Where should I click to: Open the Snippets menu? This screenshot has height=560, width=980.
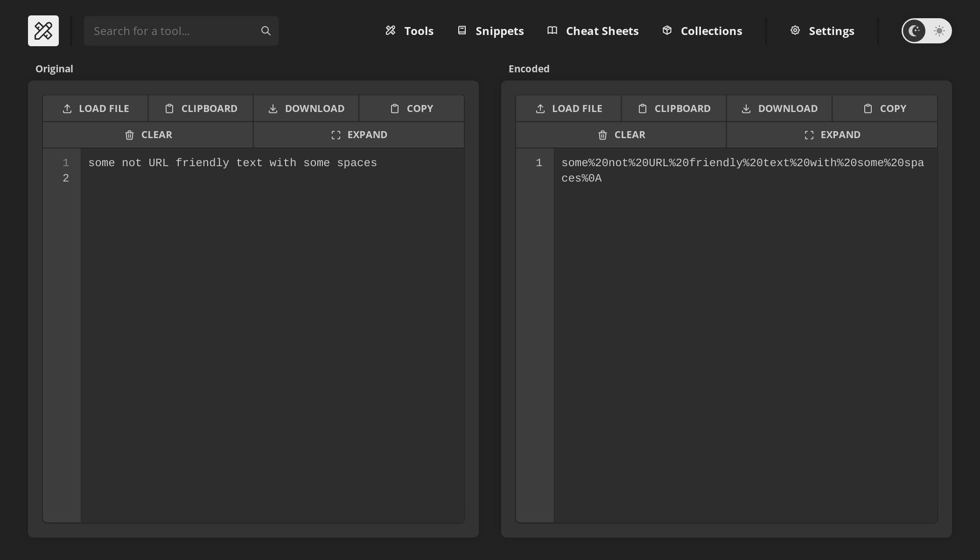490,31
